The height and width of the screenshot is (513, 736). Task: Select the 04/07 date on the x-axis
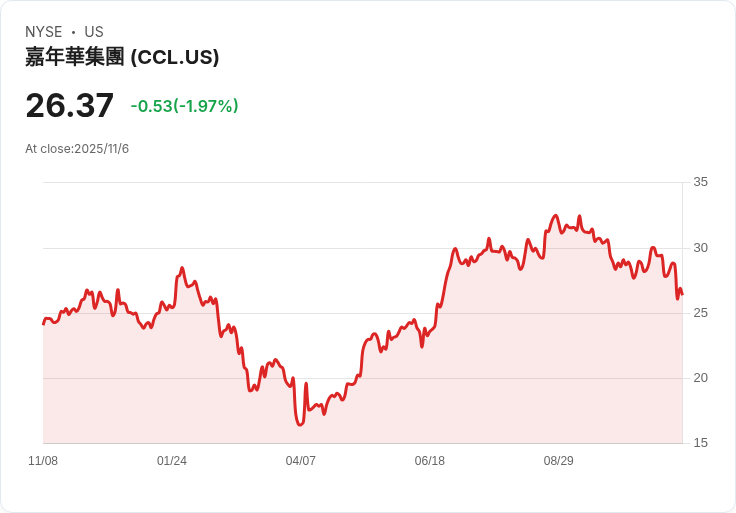pyautogui.click(x=301, y=461)
